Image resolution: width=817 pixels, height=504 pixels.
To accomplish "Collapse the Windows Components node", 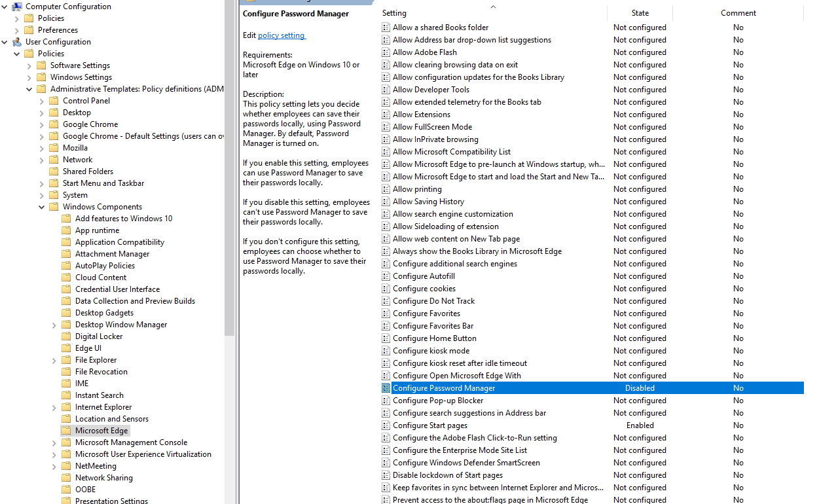I will coord(42,207).
